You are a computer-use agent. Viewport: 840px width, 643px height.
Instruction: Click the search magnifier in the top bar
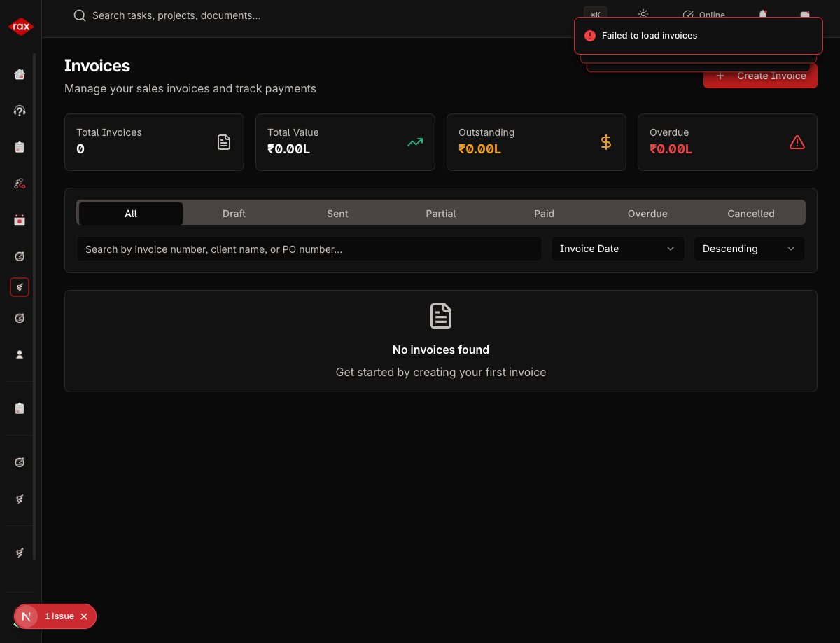(x=79, y=15)
